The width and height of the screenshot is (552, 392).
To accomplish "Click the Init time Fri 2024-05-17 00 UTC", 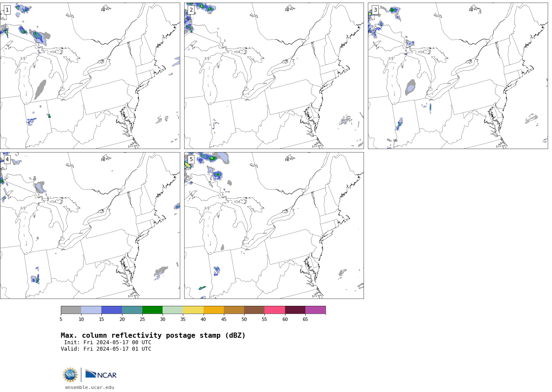I will (108, 342).
